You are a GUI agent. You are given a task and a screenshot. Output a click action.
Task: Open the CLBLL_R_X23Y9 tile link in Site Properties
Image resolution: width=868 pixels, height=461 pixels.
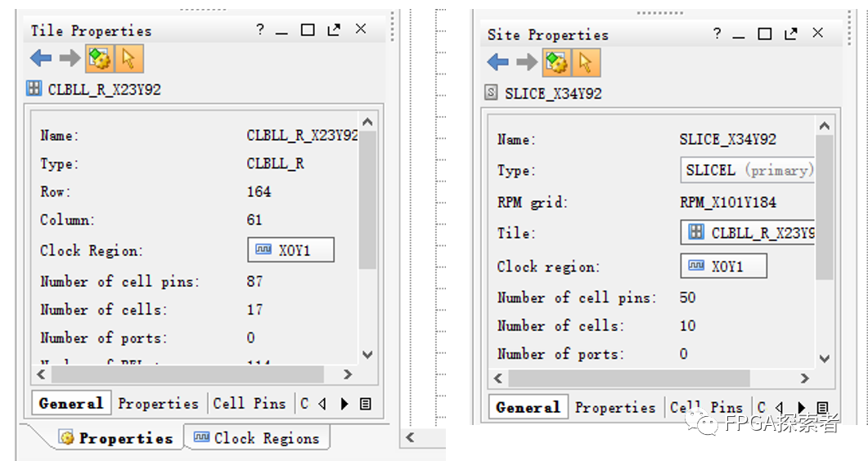point(747,233)
